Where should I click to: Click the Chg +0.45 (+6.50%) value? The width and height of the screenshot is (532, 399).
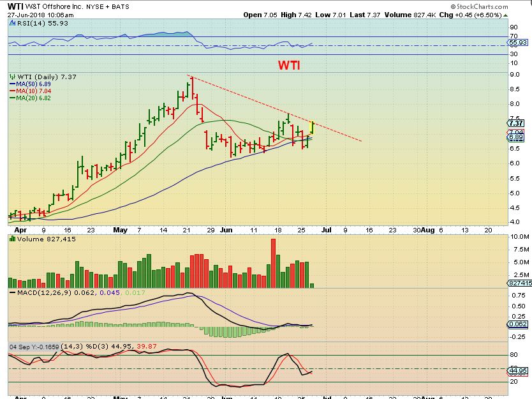(x=470, y=15)
